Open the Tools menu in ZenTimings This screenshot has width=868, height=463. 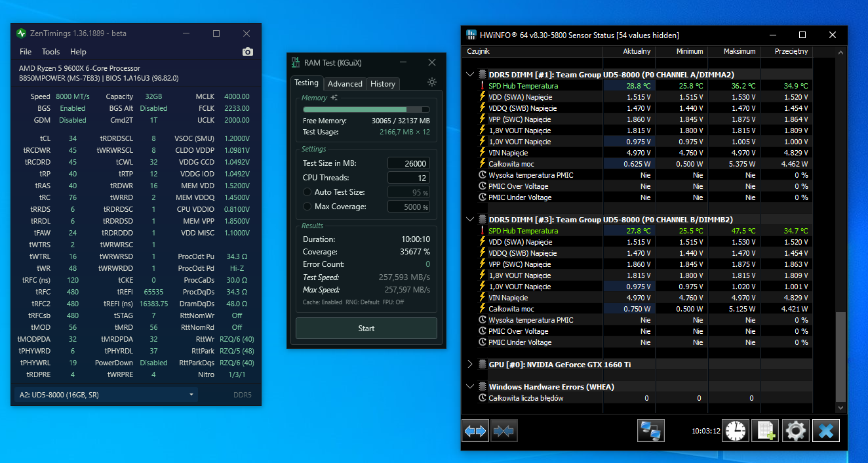tap(50, 52)
